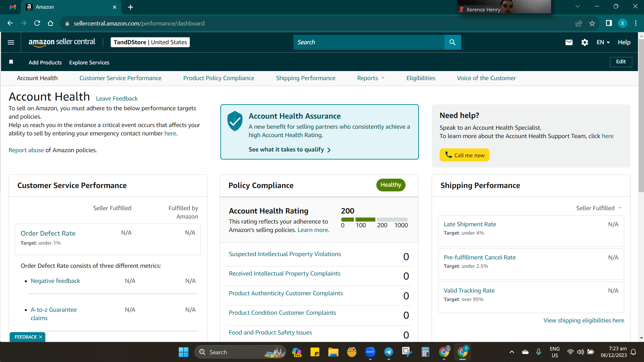Open a new browser tab
The image size is (644, 362).
coord(130,7)
